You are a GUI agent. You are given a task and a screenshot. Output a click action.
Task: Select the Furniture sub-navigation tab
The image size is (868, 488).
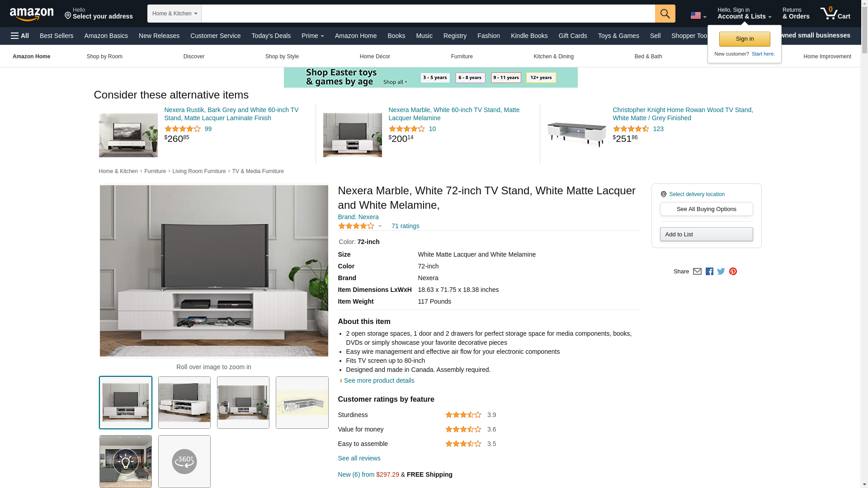click(x=462, y=56)
